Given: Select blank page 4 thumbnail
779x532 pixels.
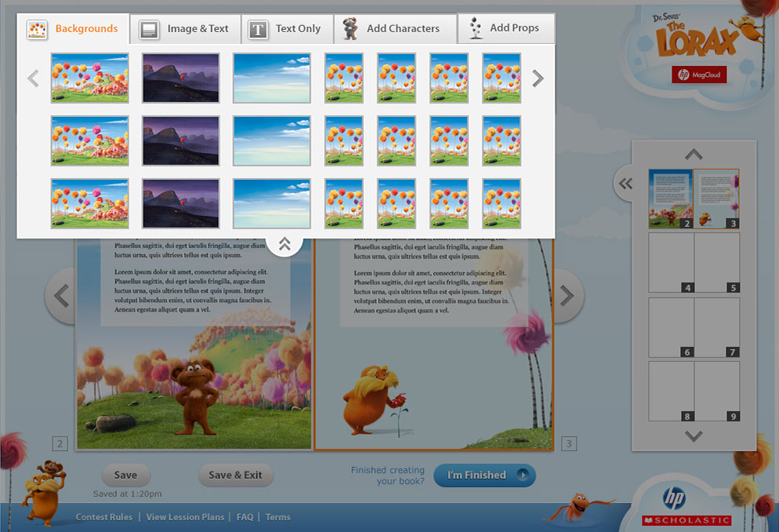Looking at the screenshot, I should tap(672, 263).
